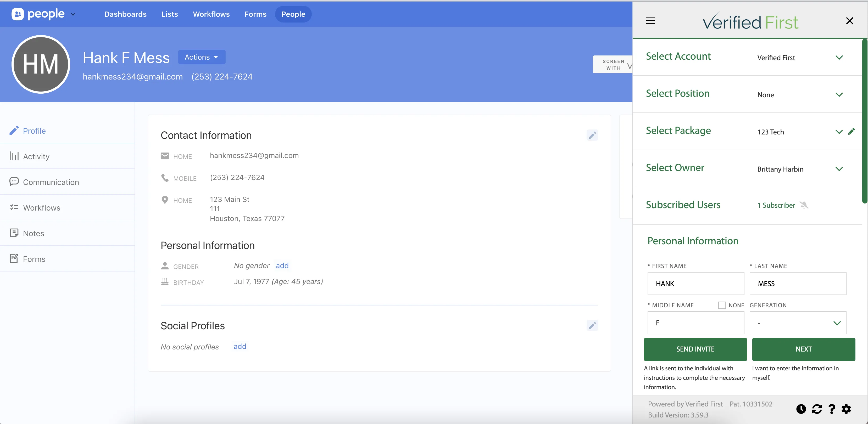Image resolution: width=868 pixels, height=424 pixels.
Task: Edit Social Profiles using the pencil icon
Action: coord(592,325)
